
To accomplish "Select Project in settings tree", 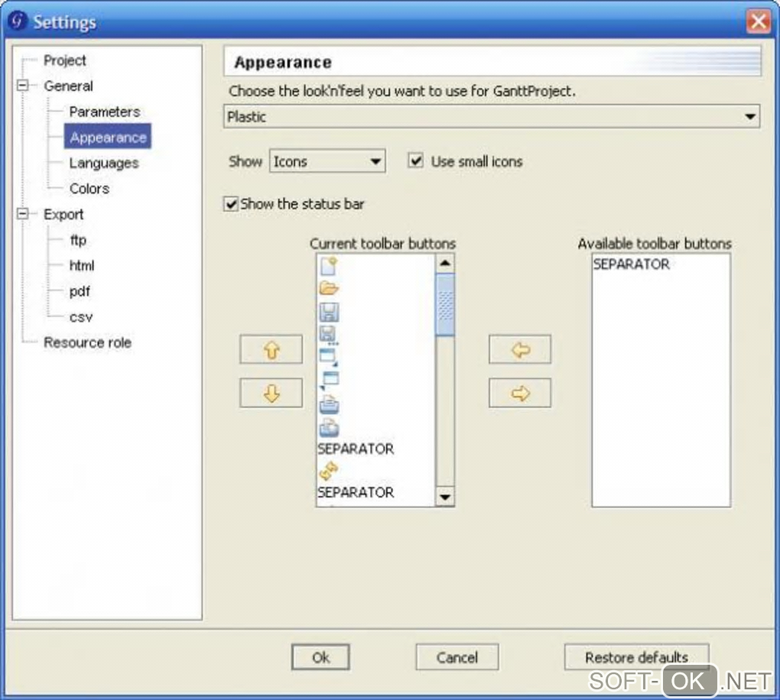I will [65, 60].
